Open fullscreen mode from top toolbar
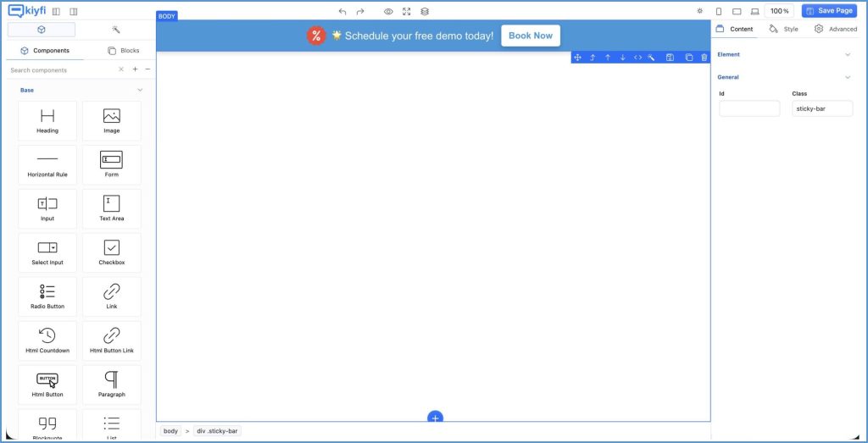The image size is (868, 443). tap(407, 11)
